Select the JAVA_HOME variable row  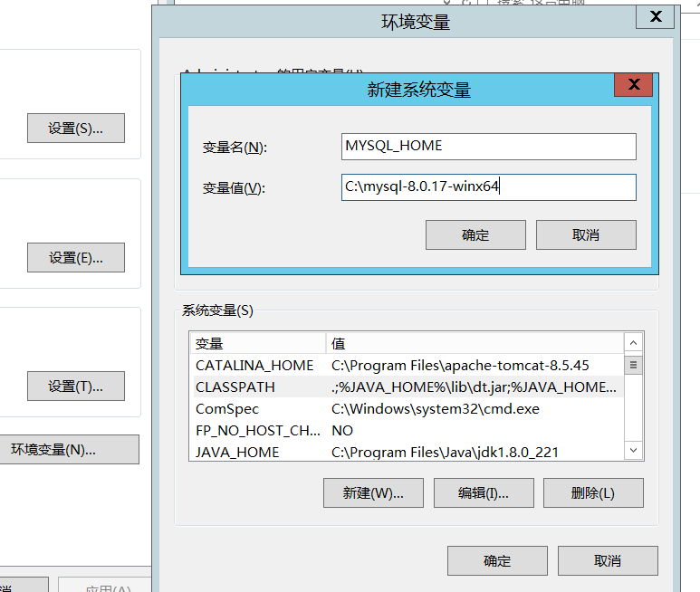point(407,452)
